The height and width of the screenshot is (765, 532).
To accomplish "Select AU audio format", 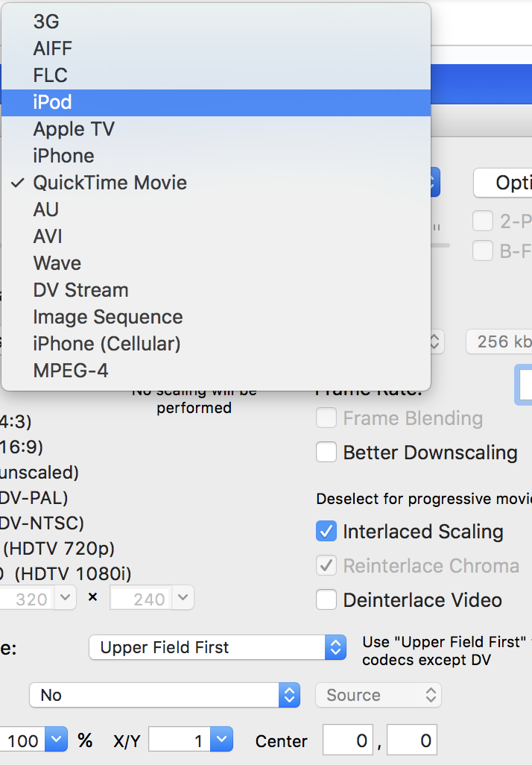I will pos(216,210).
